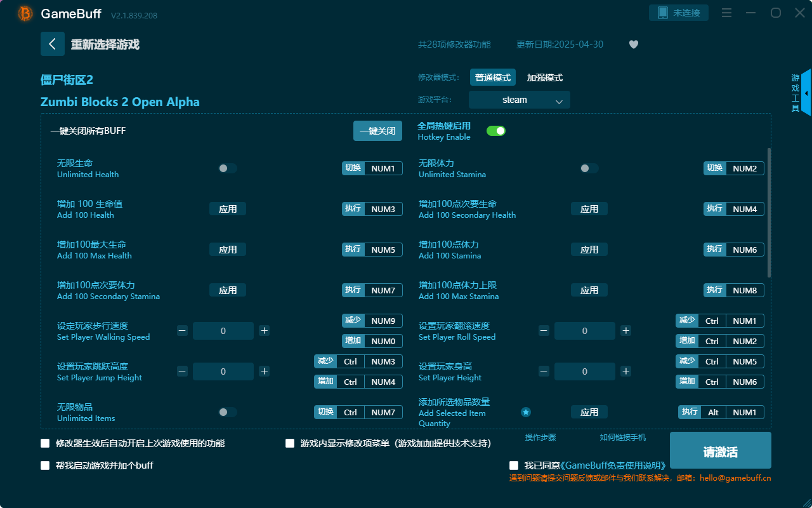The image size is (812, 508).
Task: Check the 游戏内显示修改项菜单 checkbox
Action: [290, 443]
